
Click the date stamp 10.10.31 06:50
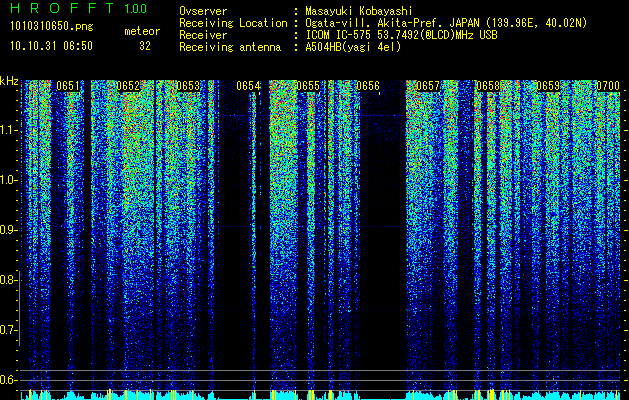click(51, 46)
